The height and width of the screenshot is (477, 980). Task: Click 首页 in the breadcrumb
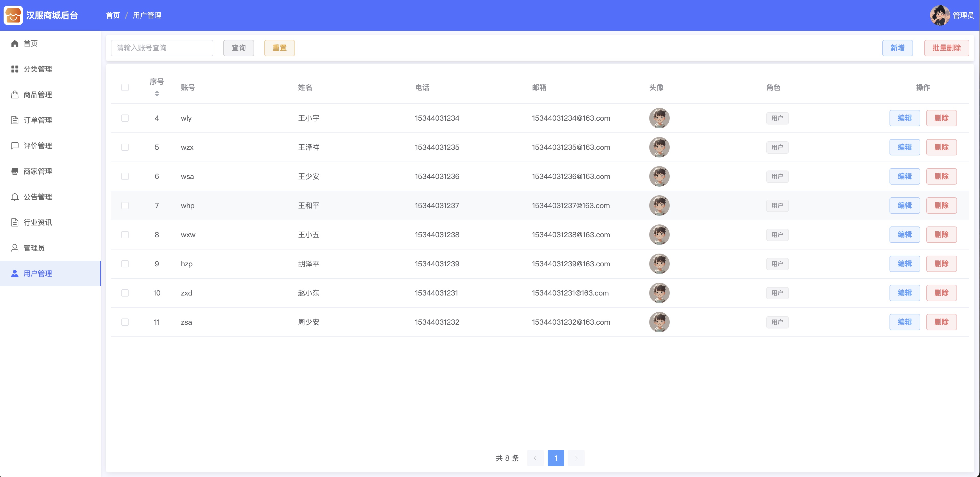pos(113,15)
